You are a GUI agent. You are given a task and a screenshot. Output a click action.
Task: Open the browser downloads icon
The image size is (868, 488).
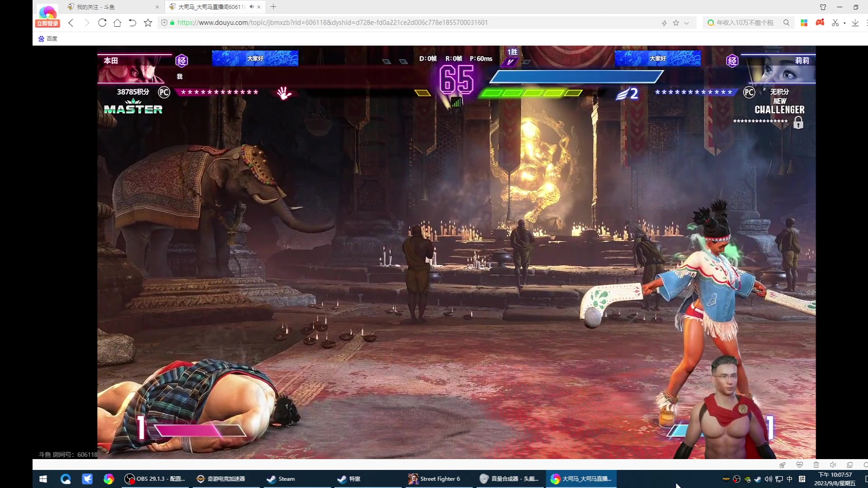pyautogui.click(x=855, y=23)
